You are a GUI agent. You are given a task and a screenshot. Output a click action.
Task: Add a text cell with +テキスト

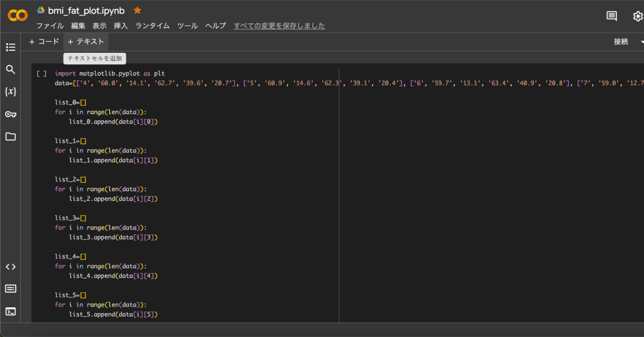click(86, 42)
